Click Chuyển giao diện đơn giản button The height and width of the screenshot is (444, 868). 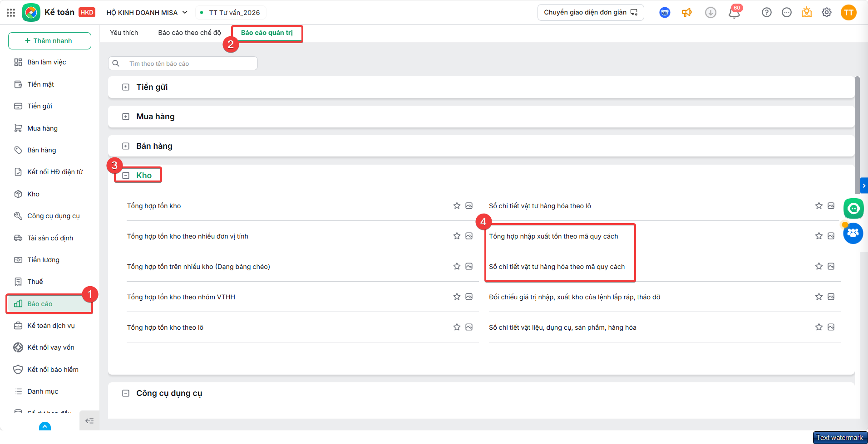591,13
